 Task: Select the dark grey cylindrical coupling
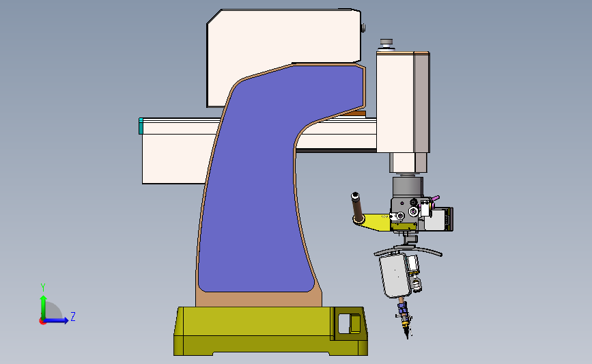click(408, 186)
